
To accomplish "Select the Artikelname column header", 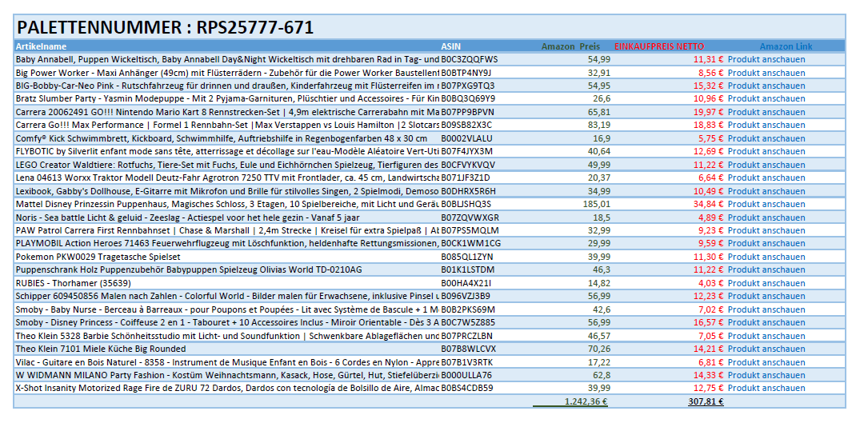I will (41, 46).
